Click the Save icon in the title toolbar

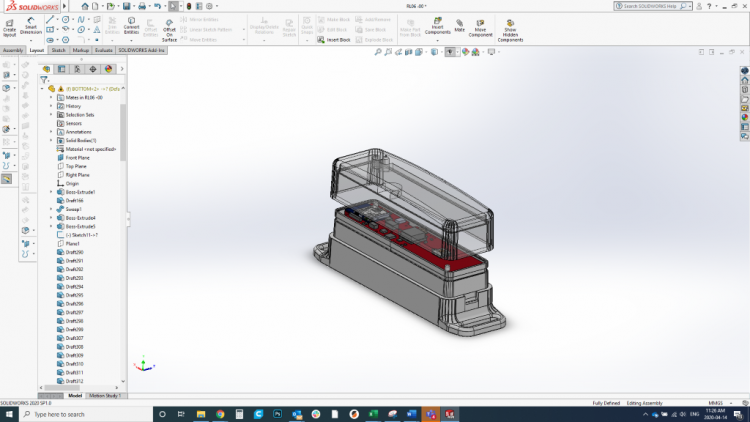[126, 6]
